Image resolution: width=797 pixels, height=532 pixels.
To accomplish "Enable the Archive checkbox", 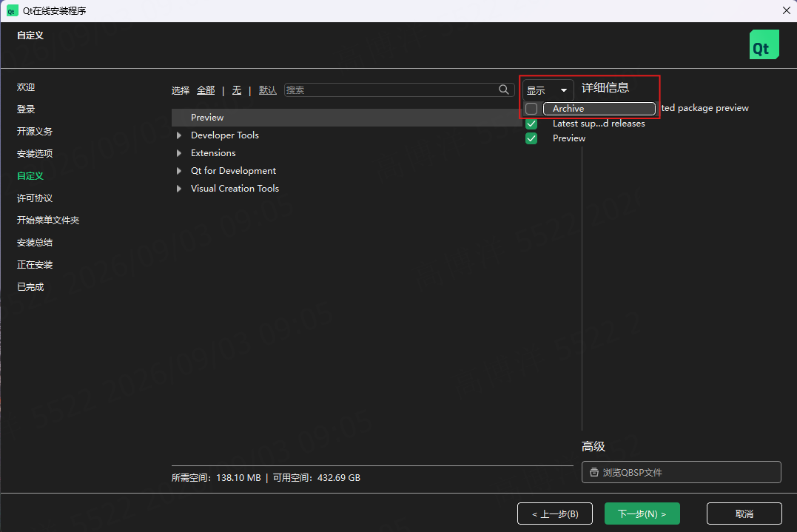I will point(531,109).
